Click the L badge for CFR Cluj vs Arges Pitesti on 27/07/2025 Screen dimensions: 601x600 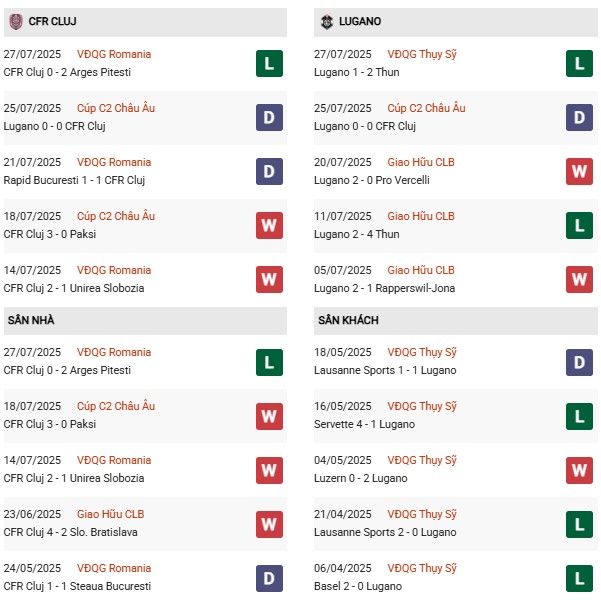(x=269, y=63)
